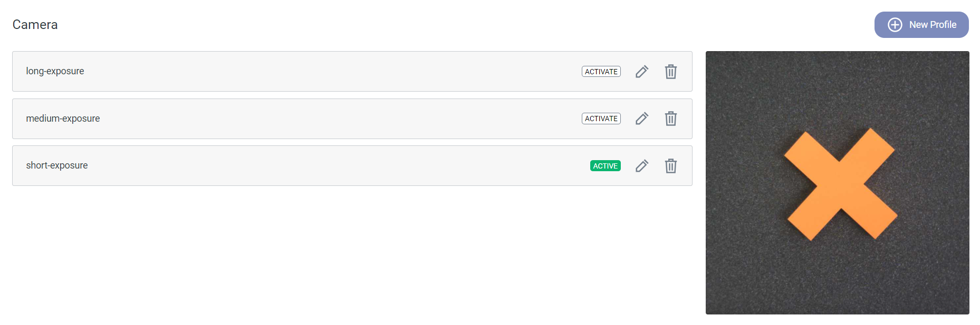The width and height of the screenshot is (980, 325).
Task: Click the Camera section heading
Action: [x=35, y=25]
